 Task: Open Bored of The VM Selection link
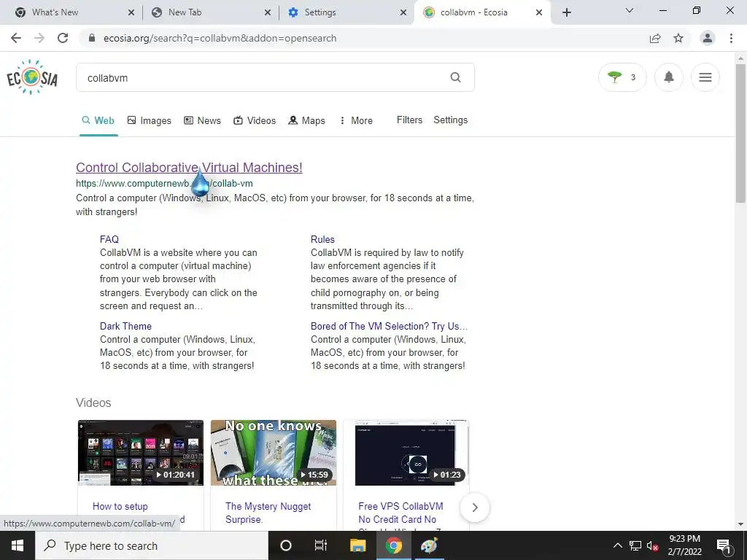click(390, 326)
